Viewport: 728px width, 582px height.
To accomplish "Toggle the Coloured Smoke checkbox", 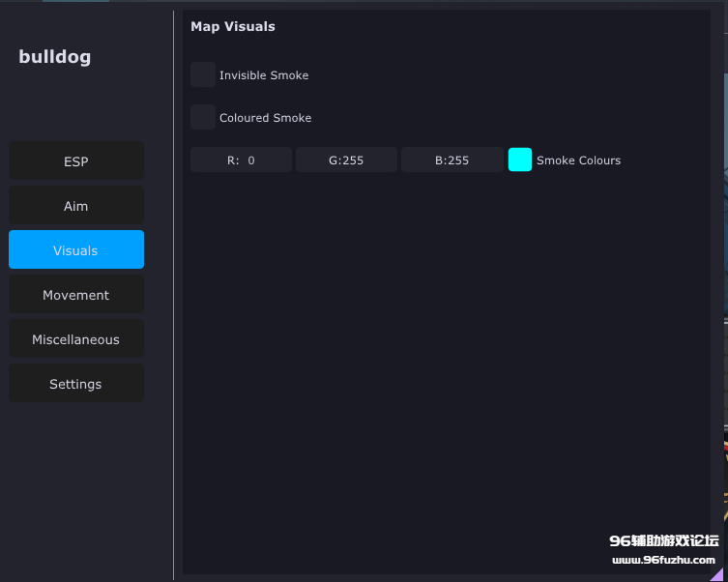I will coord(203,117).
